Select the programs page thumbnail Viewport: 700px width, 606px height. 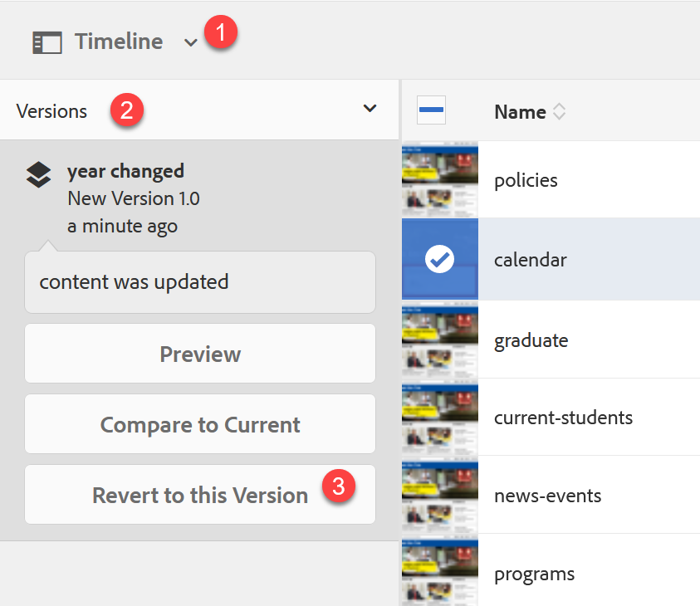[x=440, y=573]
